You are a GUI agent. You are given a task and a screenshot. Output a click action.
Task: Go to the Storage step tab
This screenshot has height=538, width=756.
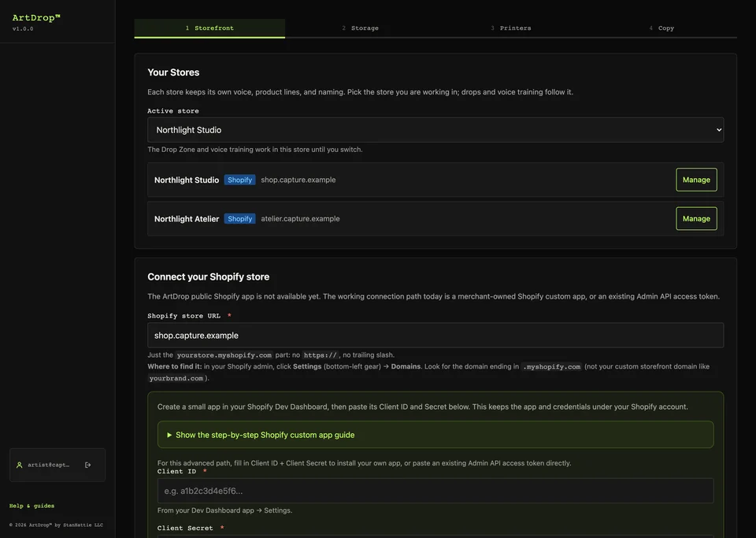360,28
